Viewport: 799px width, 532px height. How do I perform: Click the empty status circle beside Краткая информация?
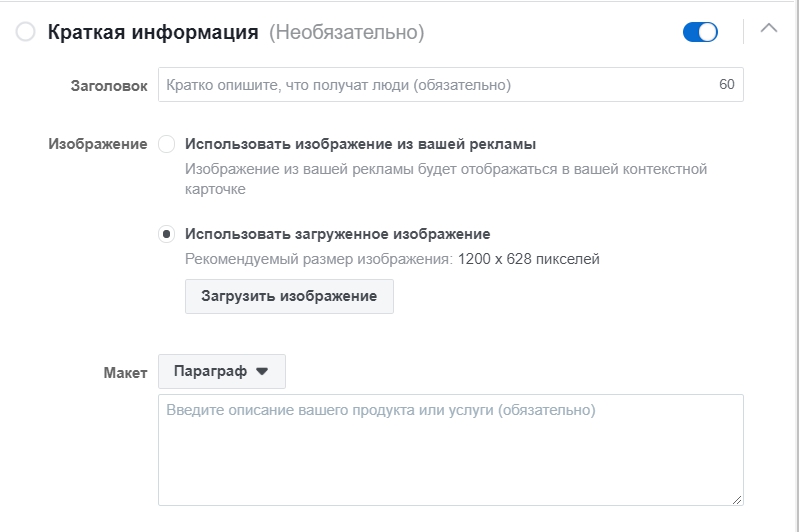[x=26, y=33]
